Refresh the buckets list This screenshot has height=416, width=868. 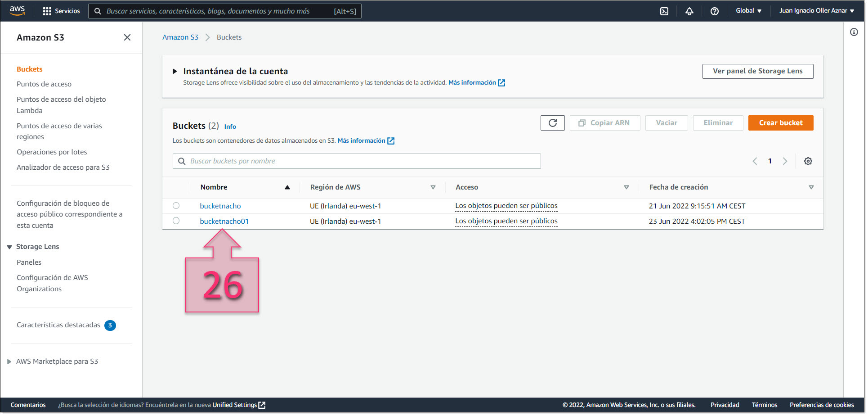[x=552, y=122]
